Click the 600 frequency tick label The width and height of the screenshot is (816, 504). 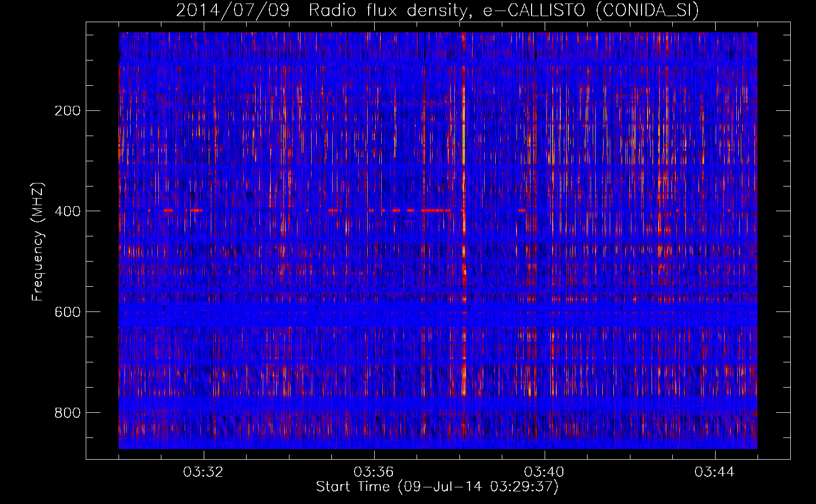[x=67, y=312]
